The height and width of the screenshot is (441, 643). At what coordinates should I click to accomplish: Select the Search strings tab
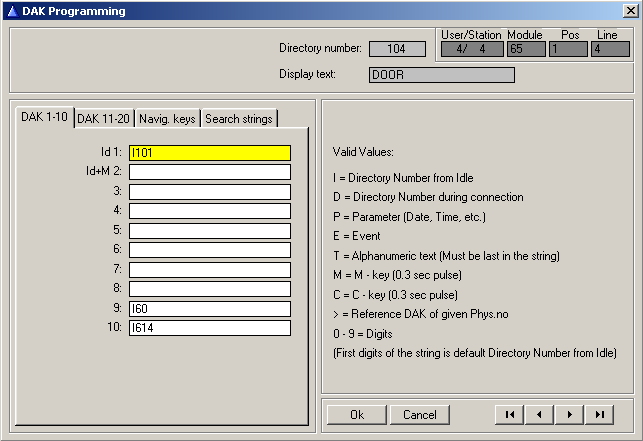[238, 118]
